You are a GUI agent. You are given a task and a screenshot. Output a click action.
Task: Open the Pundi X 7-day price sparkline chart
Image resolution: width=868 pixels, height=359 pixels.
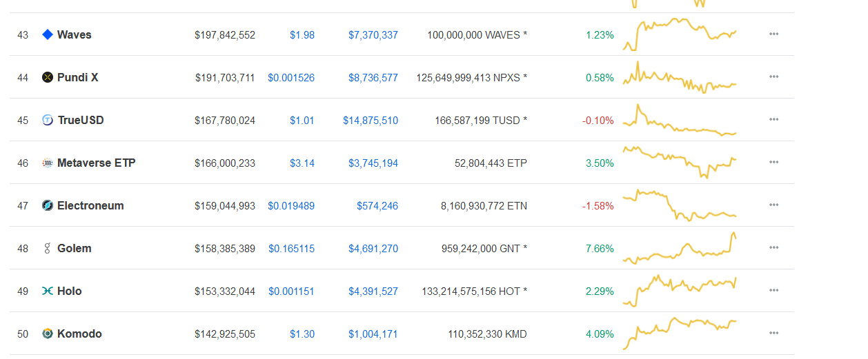[680, 77]
